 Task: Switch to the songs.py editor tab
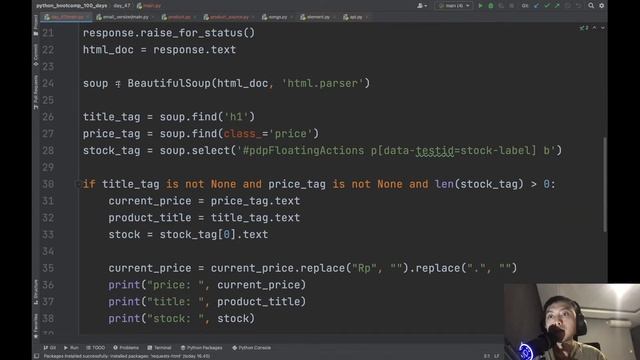coord(277,17)
